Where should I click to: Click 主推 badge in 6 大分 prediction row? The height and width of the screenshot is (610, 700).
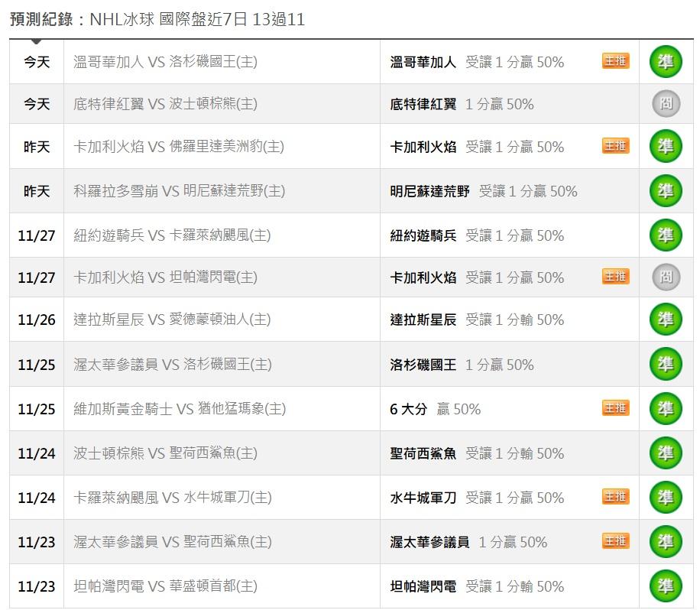point(616,407)
